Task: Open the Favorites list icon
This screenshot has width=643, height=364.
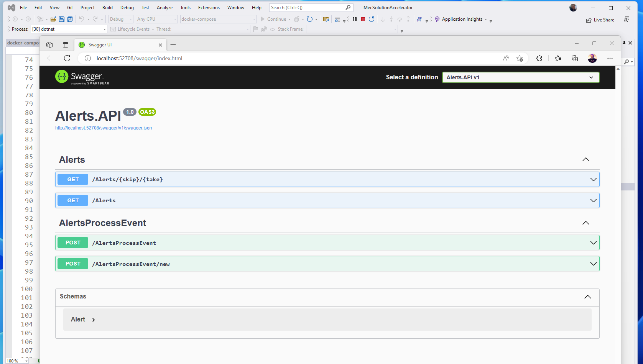Action: pyautogui.click(x=558, y=58)
